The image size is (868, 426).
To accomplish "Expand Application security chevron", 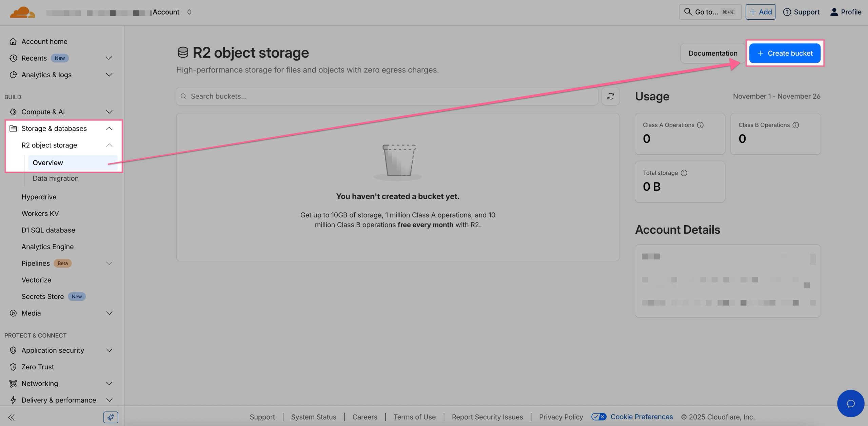I will coord(109,350).
